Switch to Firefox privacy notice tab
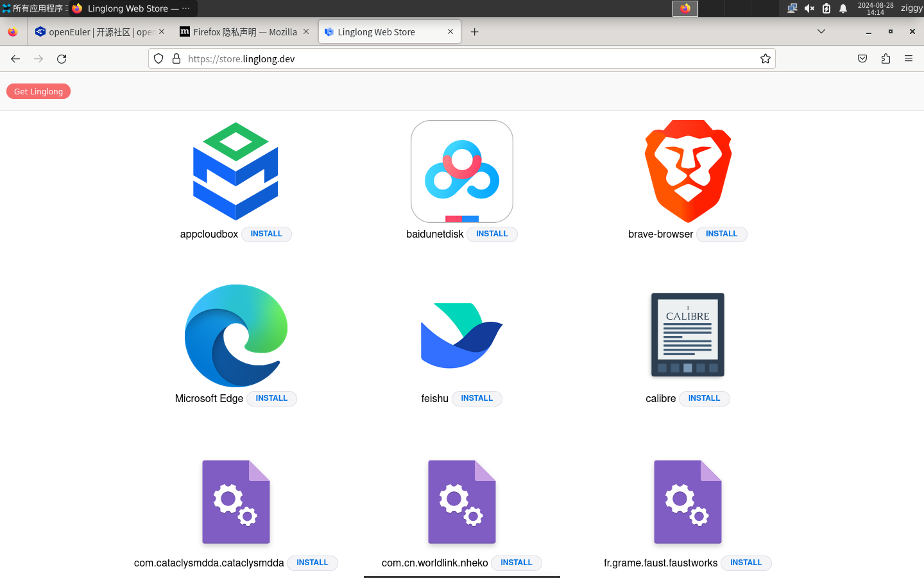This screenshot has height=578, width=924. click(244, 31)
